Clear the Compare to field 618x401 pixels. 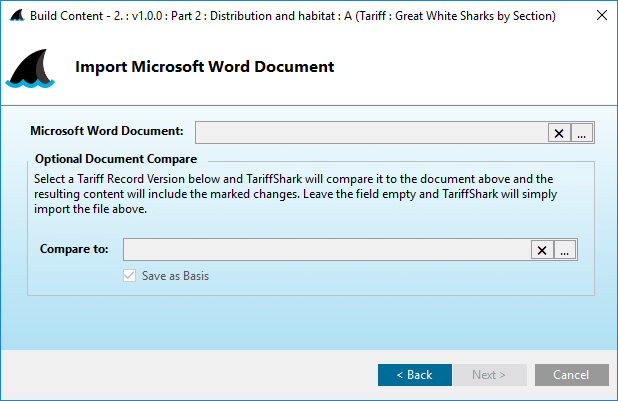pos(542,250)
